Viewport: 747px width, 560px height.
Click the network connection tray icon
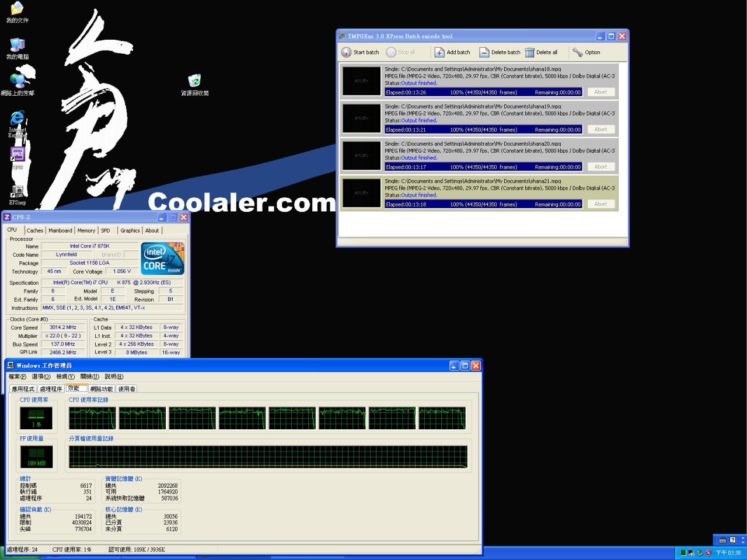(692, 553)
